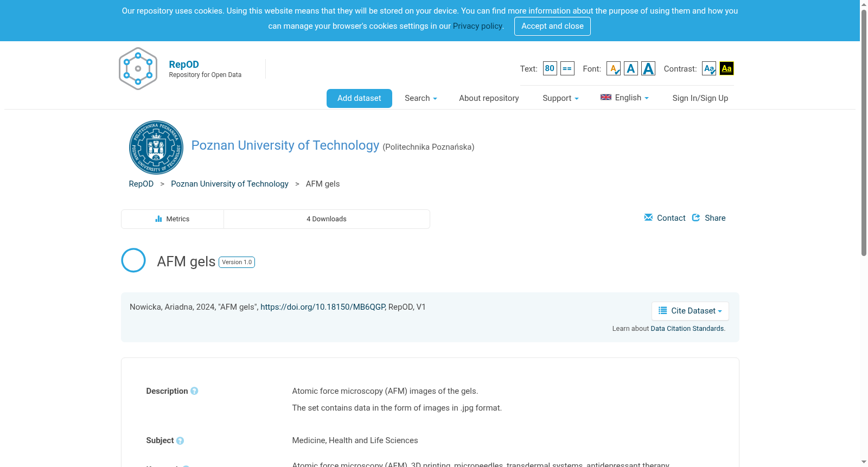Click the Add dataset button

pyautogui.click(x=359, y=98)
